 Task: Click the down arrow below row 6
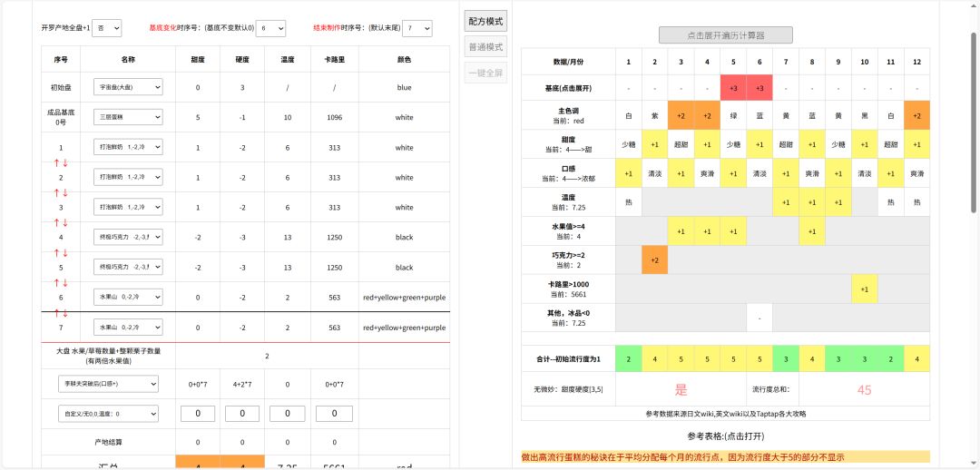pyautogui.click(x=66, y=312)
